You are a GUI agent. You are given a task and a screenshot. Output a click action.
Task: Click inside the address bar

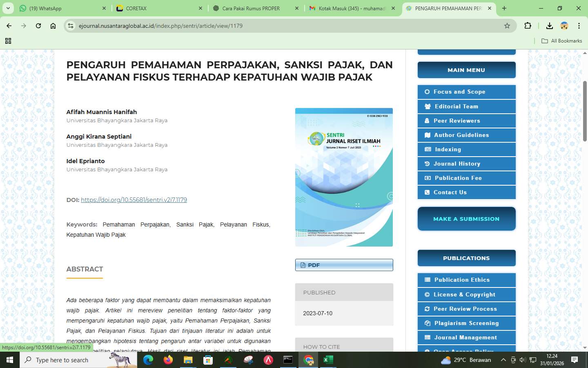click(245, 25)
